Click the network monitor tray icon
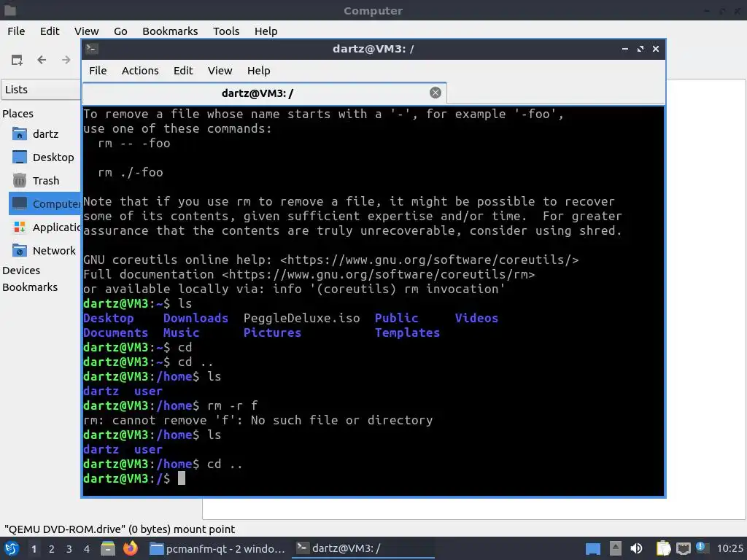Screen dimensions: 747x560 [x=683, y=548]
